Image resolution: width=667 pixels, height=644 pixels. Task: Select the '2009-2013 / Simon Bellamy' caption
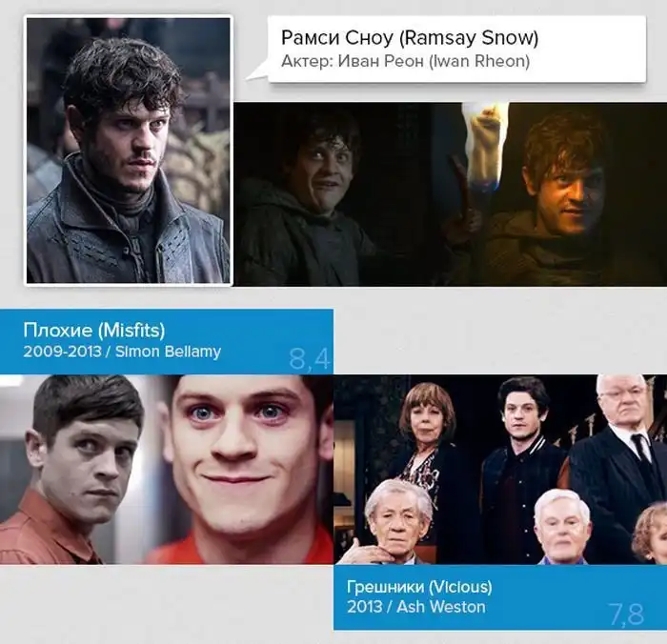tap(122, 352)
